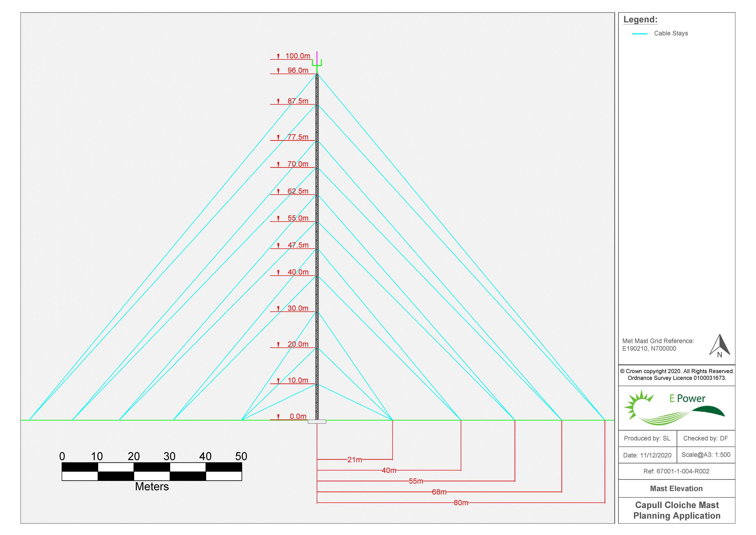Click the north arrow compass icon
The height and width of the screenshot is (535, 756).
720,346
